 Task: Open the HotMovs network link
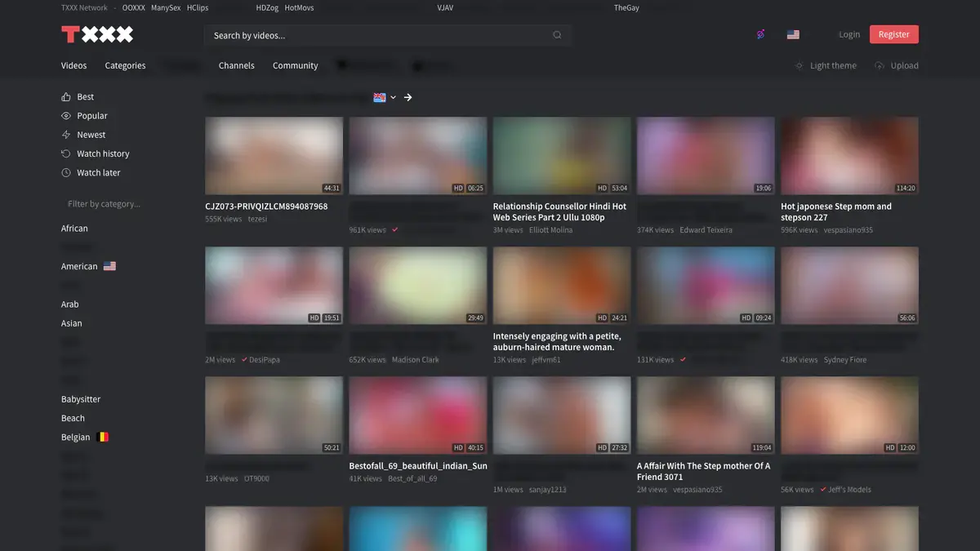click(299, 7)
